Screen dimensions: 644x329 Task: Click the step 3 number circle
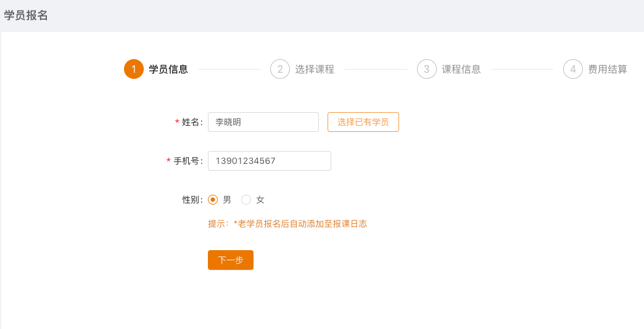pyautogui.click(x=427, y=69)
